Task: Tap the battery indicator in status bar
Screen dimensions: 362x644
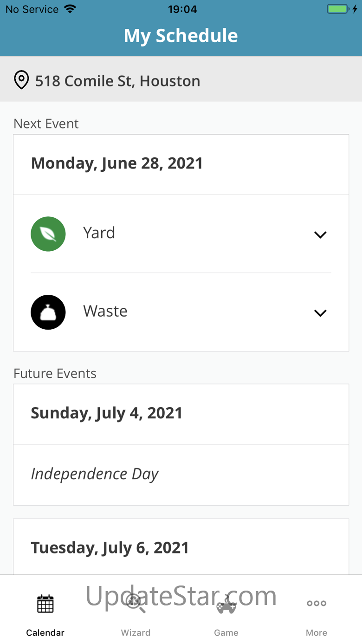Action: [x=342, y=9]
